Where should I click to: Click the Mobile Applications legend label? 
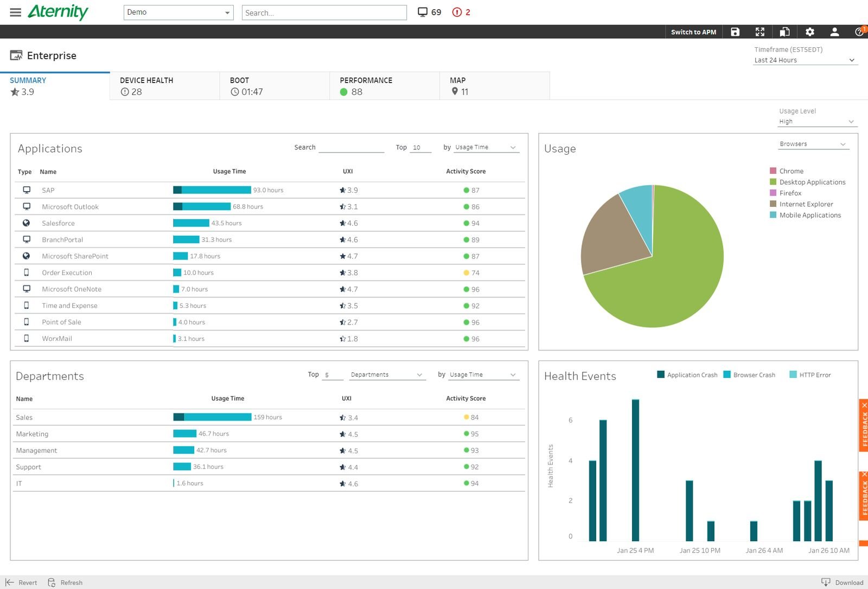pyautogui.click(x=810, y=215)
